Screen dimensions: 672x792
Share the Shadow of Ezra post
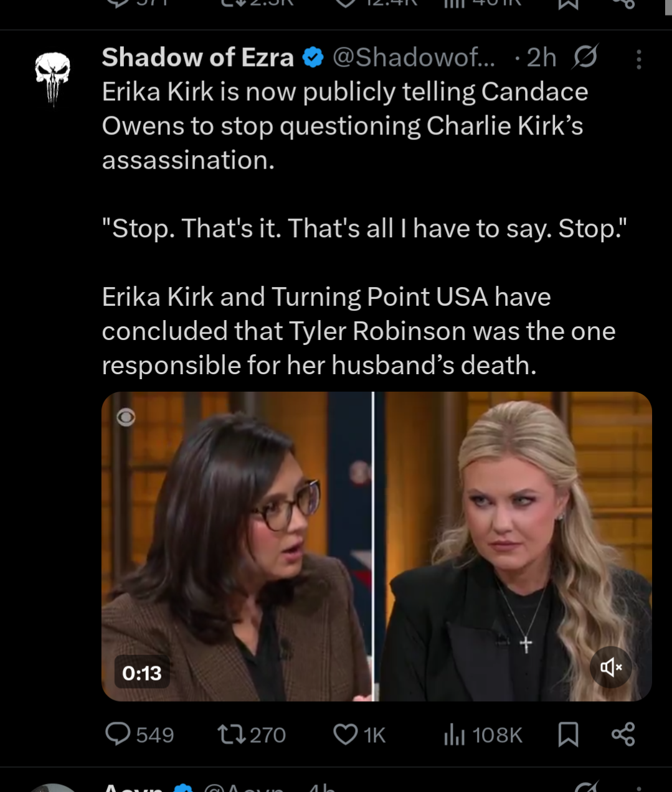pos(623,735)
